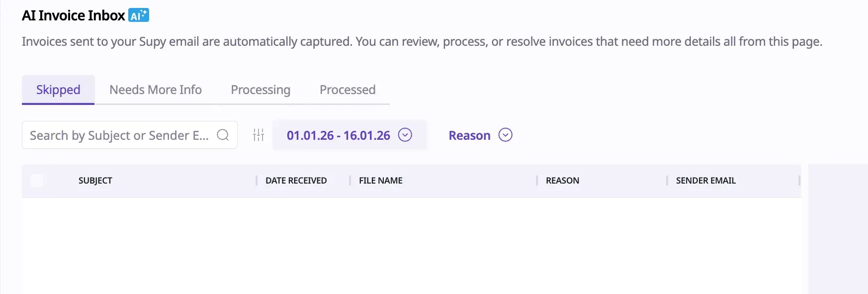
Task: Click the magnifier search icon
Action: [x=223, y=135]
